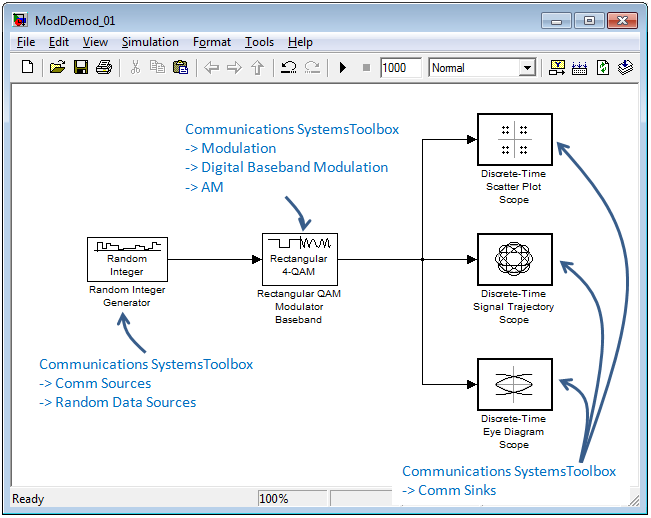Select the Rectangular 4-QAM modulator block

point(300,259)
